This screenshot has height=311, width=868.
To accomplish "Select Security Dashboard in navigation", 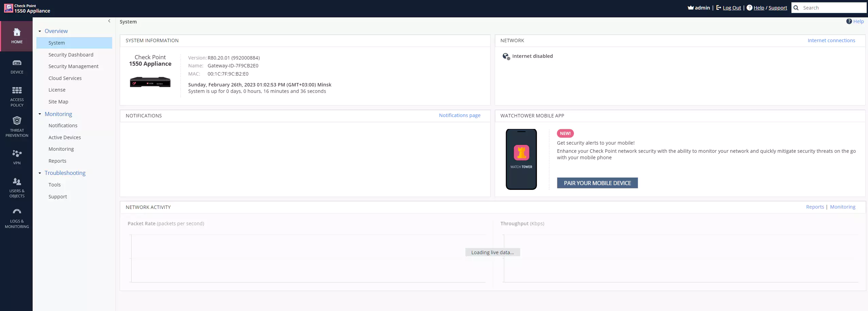I will [71, 55].
